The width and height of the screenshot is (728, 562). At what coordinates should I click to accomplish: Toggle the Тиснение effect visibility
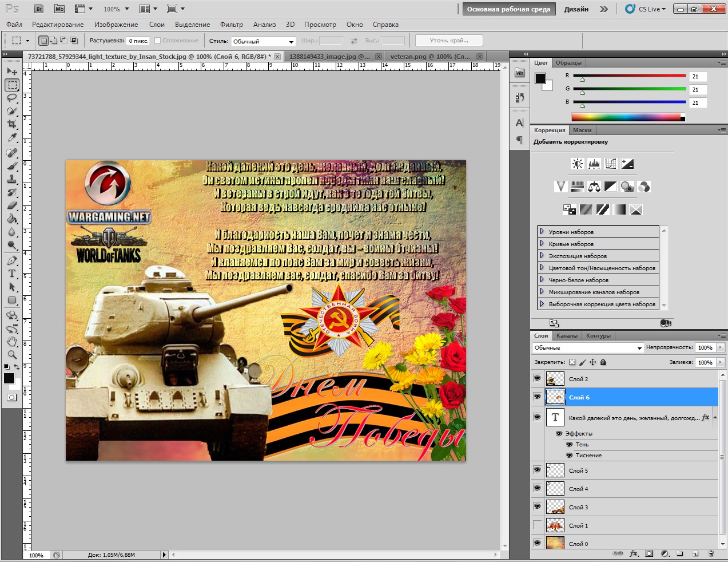(x=569, y=456)
